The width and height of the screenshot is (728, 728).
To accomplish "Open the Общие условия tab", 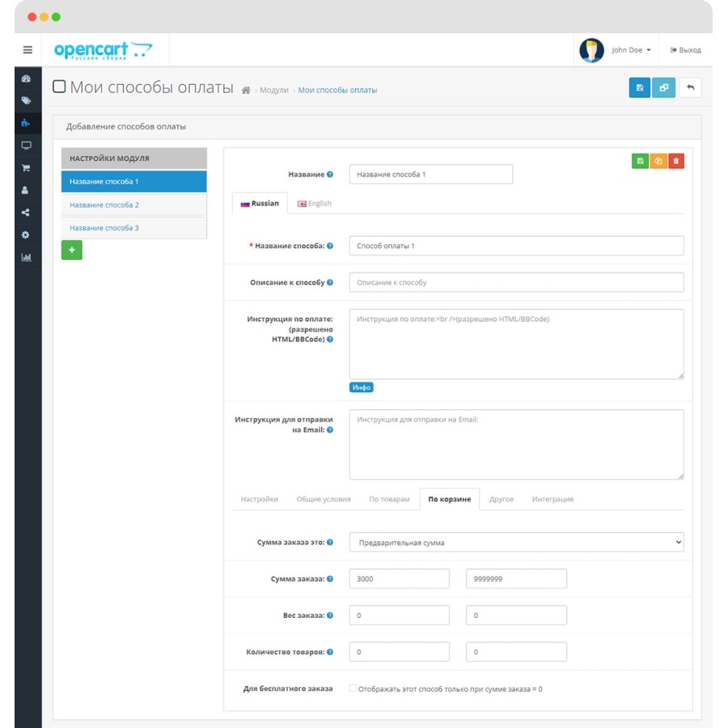I will [x=324, y=499].
